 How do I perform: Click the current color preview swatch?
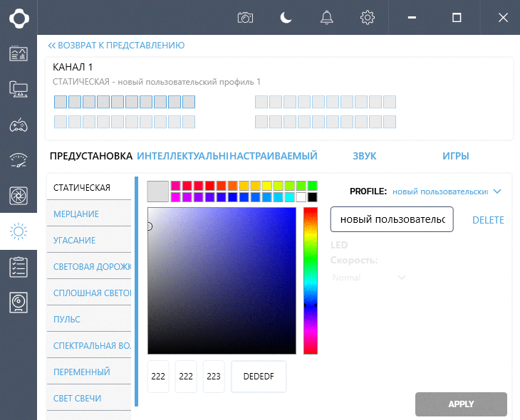158,191
